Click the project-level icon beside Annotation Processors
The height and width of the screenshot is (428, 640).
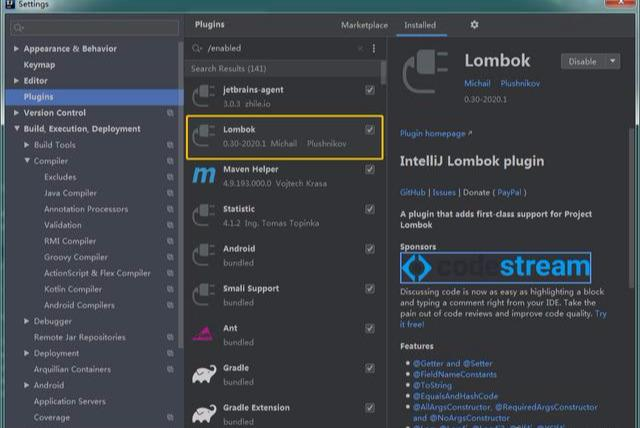tap(170, 209)
